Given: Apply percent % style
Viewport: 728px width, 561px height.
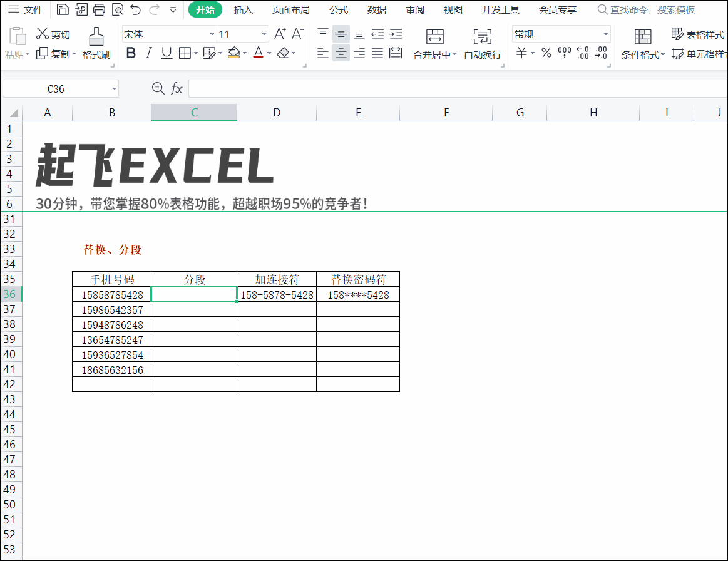Looking at the screenshot, I should click(546, 53).
